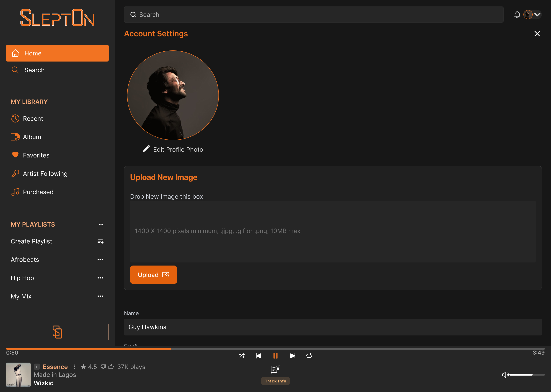Toggle repeat mode

309,356
